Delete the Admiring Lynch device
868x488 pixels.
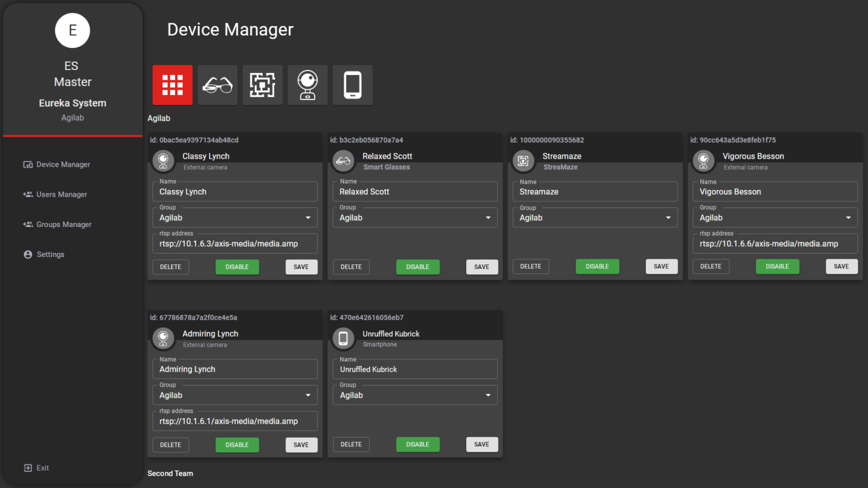point(171,445)
